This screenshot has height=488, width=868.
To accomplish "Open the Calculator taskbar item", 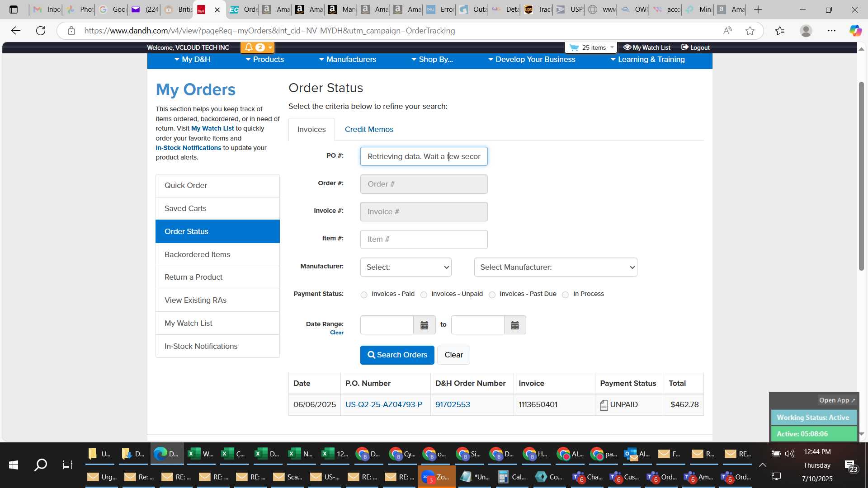I will click(x=512, y=477).
